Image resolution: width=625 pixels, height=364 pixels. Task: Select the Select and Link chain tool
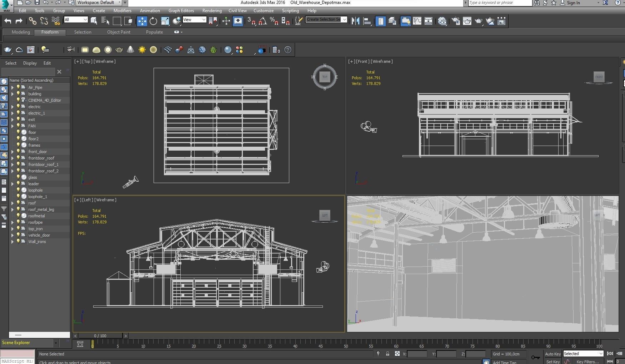click(x=32, y=21)
